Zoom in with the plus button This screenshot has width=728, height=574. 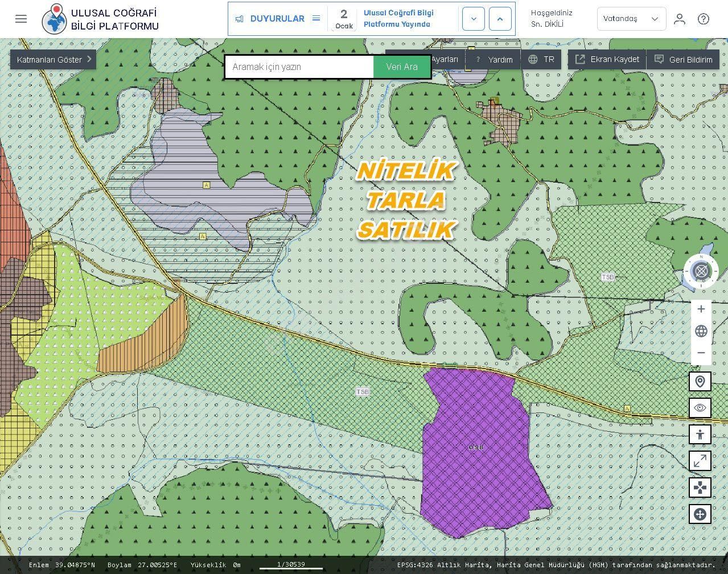tap(701, 309)
